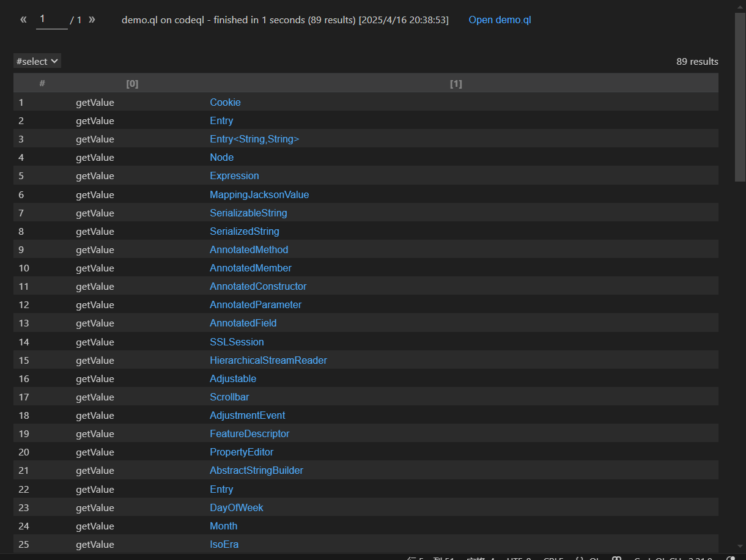Open the FeatureDescriptor link

pyautogui.click(x=249, y=433)
